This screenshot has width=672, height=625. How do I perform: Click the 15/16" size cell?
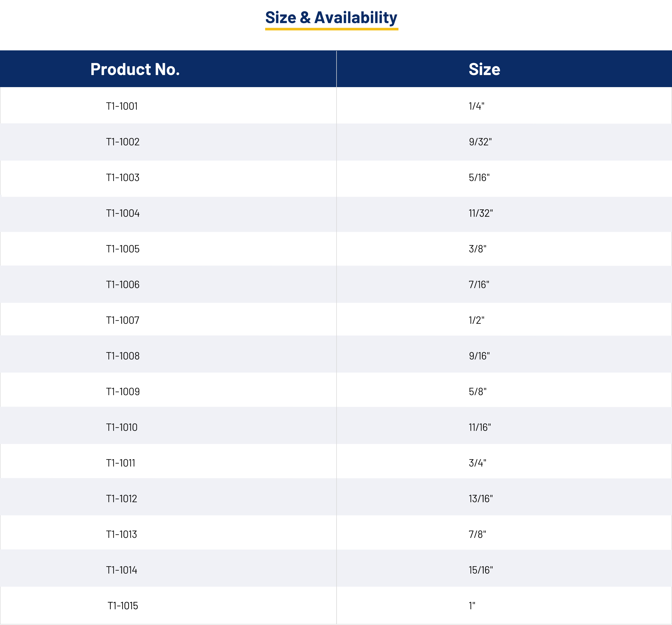(480, 570)
